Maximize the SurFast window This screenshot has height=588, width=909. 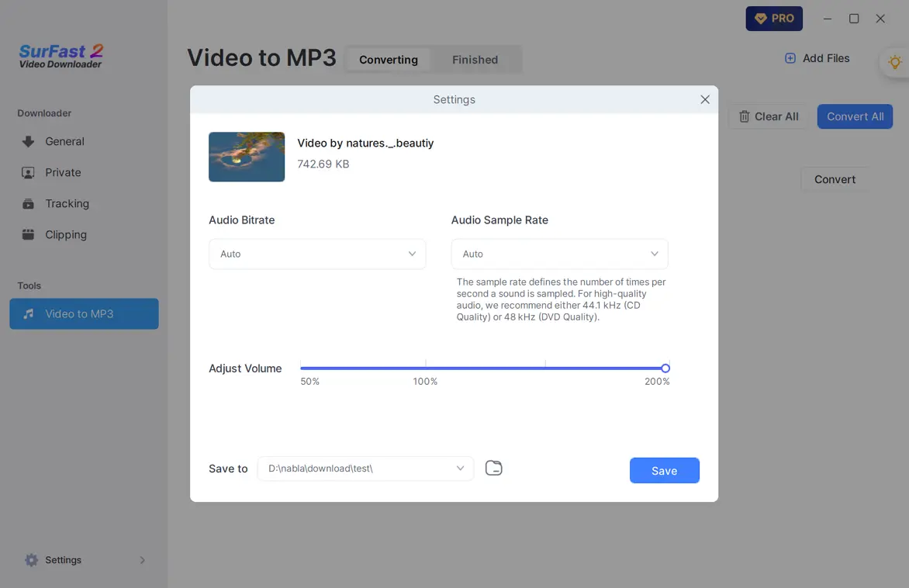pyautogui.click(x=854, y=19)
